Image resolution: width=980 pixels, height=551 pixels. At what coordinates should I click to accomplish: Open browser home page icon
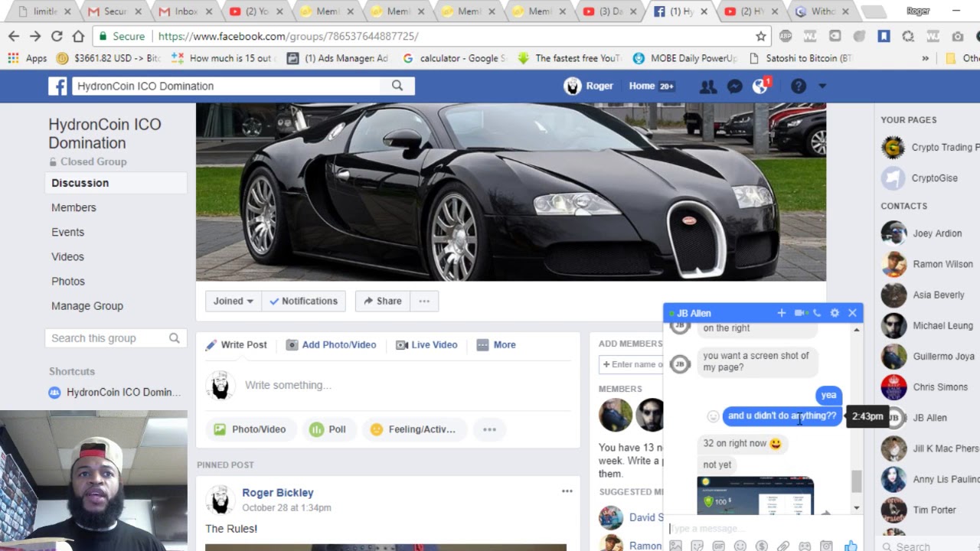pyautogui.click(x=78, y=36)
